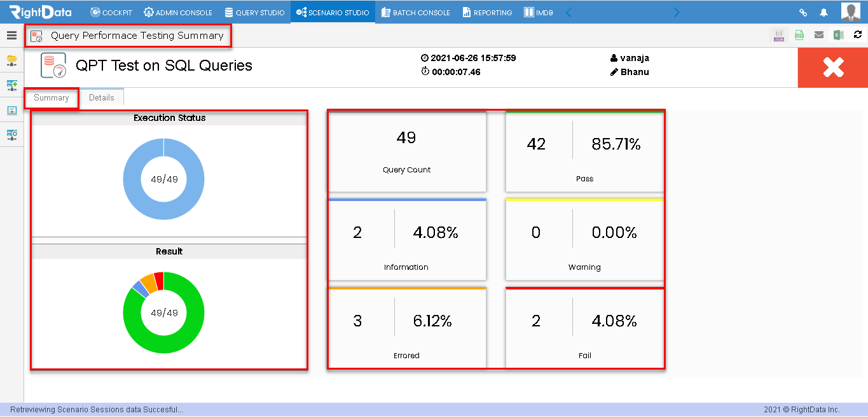The height and width of the screenshot is (418, 868).
Task: Open the notifications bell
Action: pyautogui.click(x=823, y=12)
